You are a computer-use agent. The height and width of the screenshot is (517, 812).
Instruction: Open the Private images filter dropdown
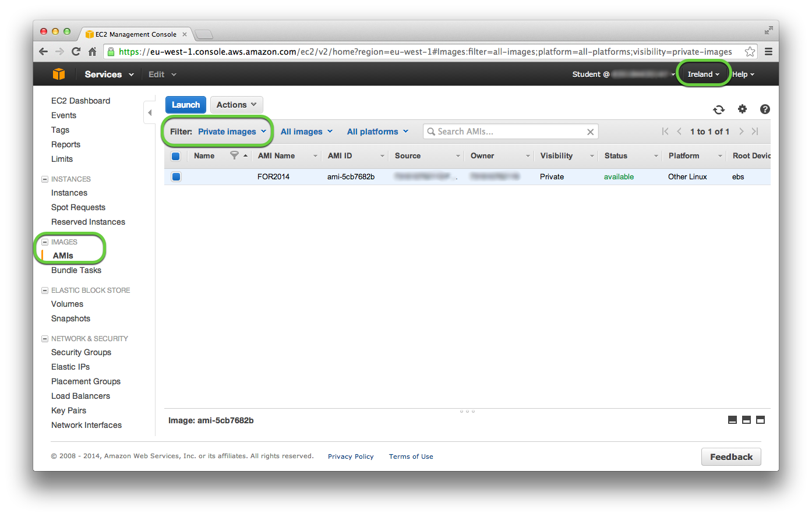pos(232,132)
